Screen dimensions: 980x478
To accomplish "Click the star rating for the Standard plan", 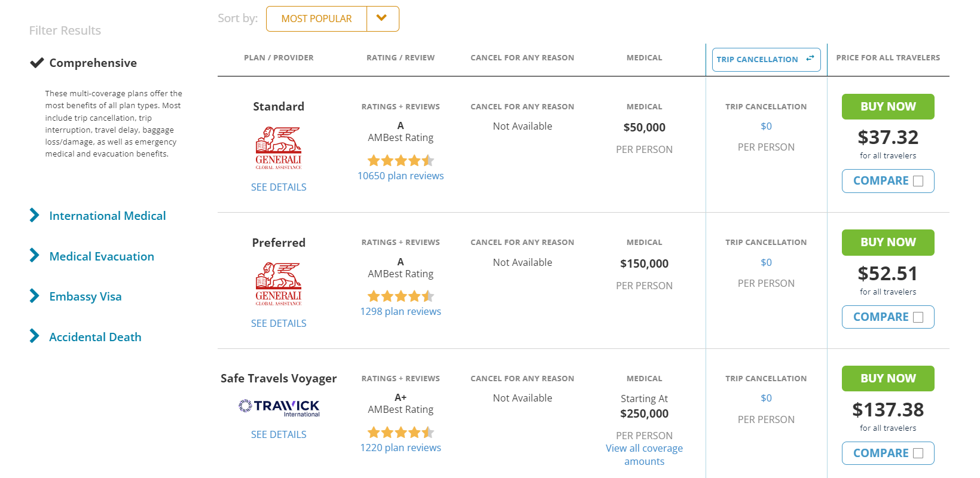I will coord(401,160).
